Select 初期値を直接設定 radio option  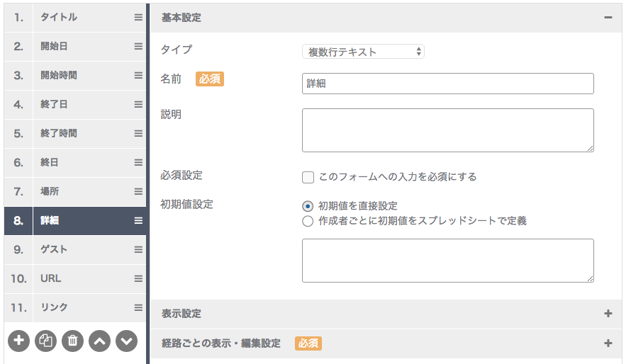pos(308,206)
